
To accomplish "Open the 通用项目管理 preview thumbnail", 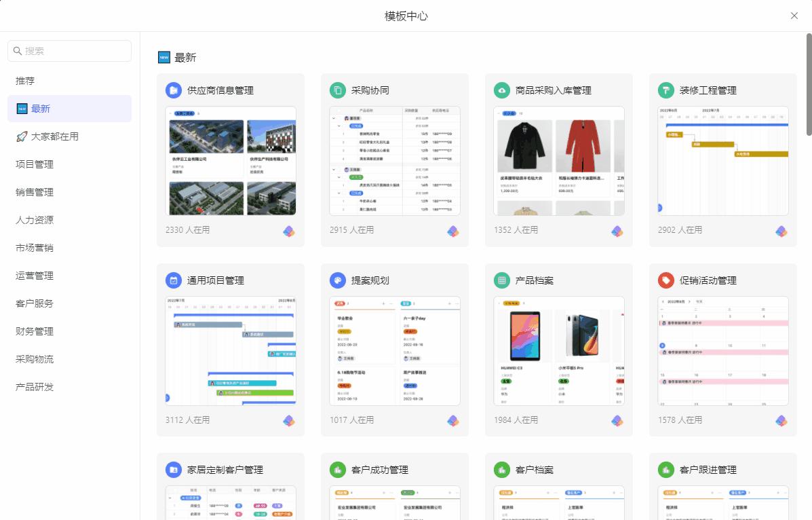I will (x=231, y=350).
